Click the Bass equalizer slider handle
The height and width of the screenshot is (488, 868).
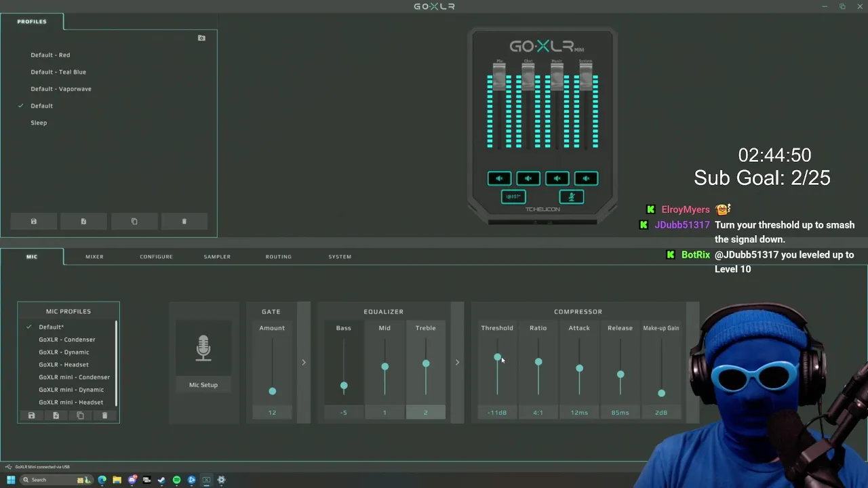(344, 386)
